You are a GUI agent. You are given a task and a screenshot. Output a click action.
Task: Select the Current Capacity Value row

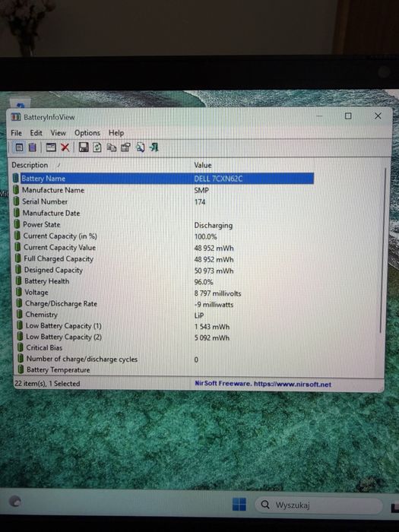pos(163,248)
